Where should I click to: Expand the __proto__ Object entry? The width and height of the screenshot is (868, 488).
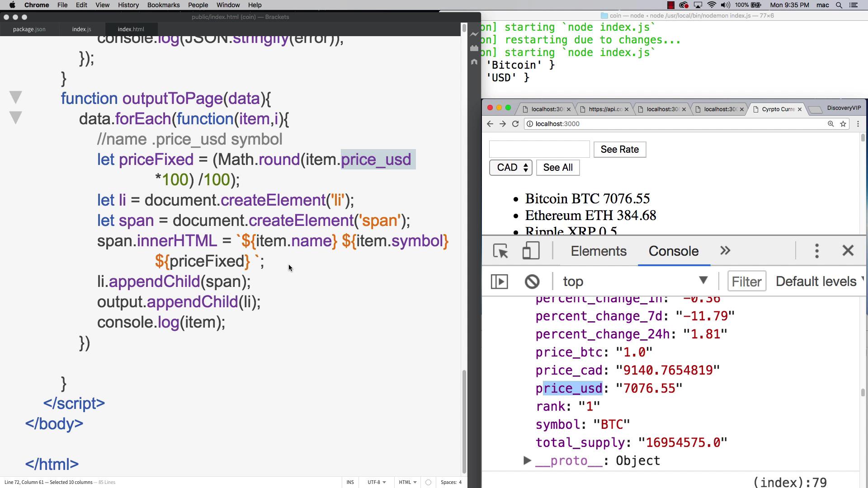pyautogui.click(x=527, y=460)
